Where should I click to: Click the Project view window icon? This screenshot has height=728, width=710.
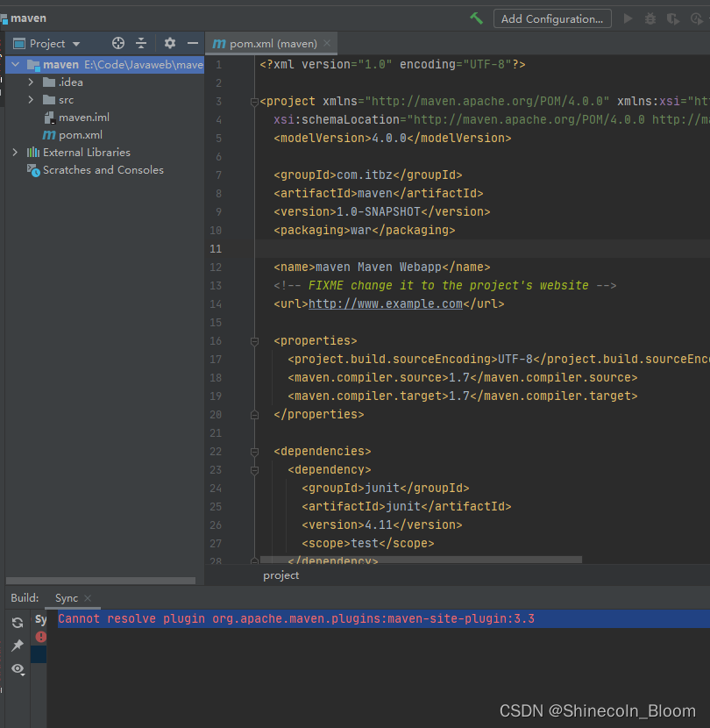click(19, 44)
